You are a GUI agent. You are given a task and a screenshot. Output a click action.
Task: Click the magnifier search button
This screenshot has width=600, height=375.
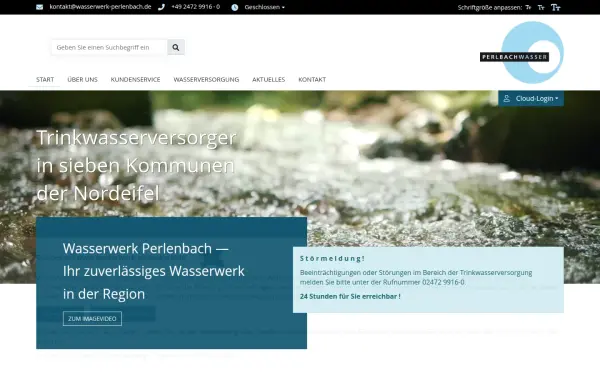point(176,47)
